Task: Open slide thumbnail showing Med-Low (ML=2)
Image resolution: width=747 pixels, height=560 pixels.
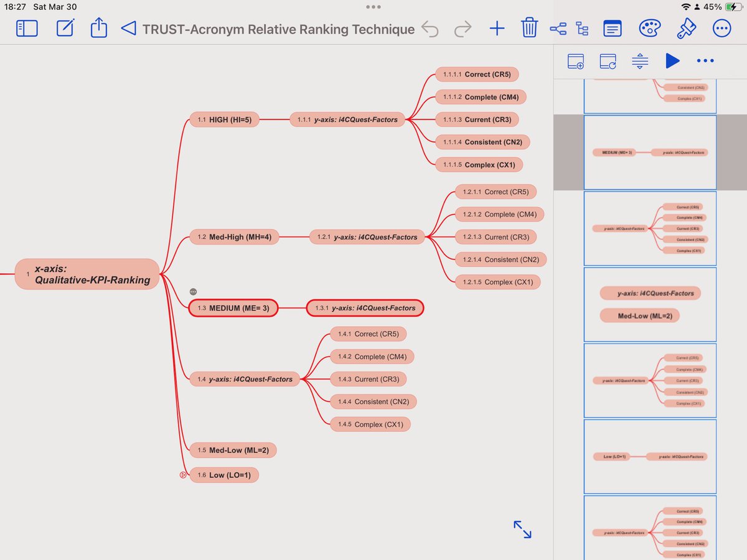Action: pos(650,304)
